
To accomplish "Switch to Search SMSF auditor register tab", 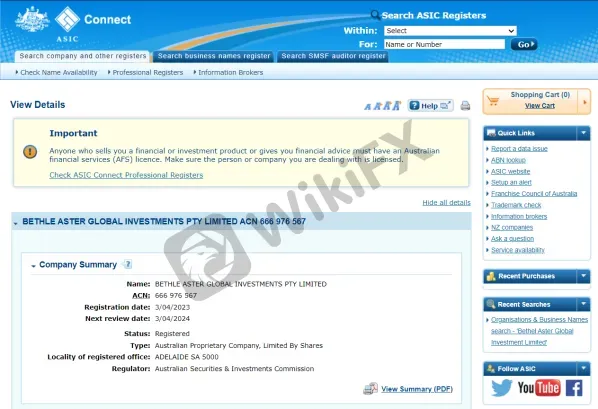I will (x=333, y=56).
